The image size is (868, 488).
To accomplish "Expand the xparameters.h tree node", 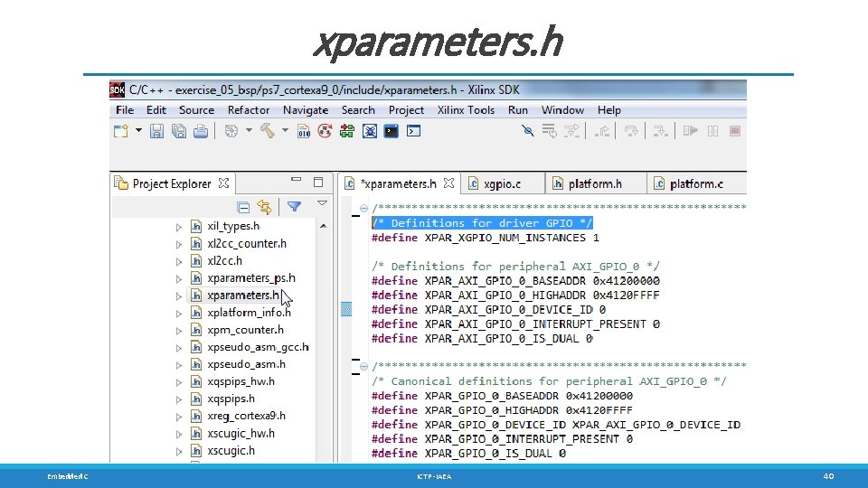I will [179, 296].
